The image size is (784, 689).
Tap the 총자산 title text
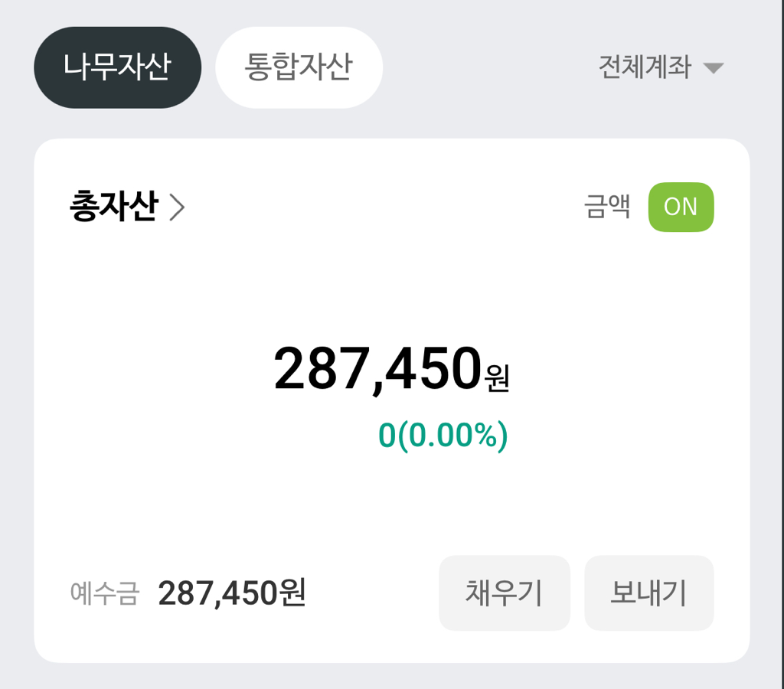pos(113,207)
